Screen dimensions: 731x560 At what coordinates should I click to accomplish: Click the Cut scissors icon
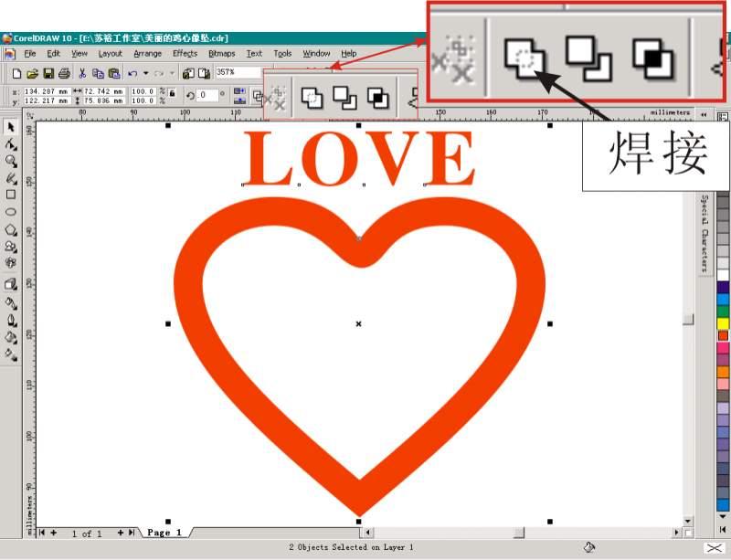tap(82, 73)
